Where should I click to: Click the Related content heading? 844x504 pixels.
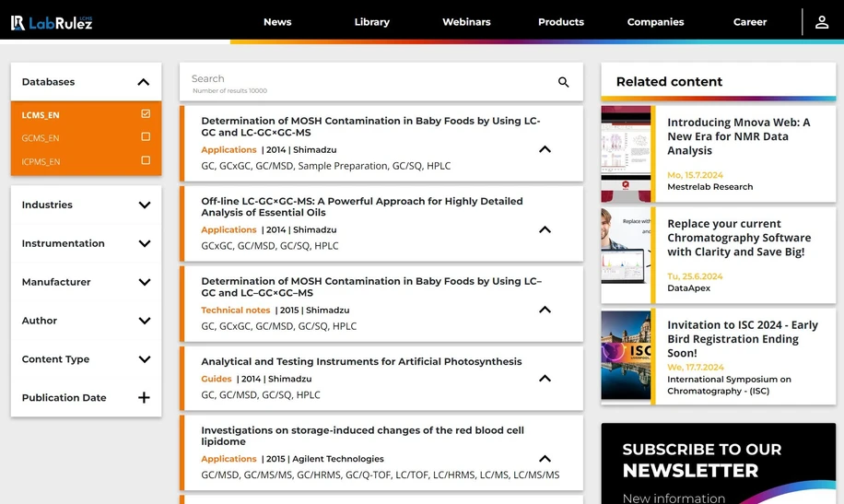669,82
